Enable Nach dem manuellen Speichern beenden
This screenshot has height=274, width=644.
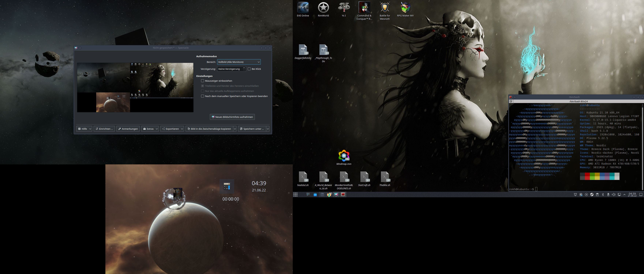(203, 96)
